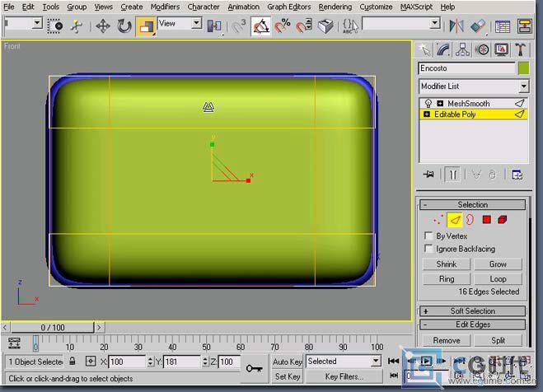The width and height of the screenshot is (543, 392).
Task: Switch to the Modify command panel tab
Action: (x=443, y=49)
